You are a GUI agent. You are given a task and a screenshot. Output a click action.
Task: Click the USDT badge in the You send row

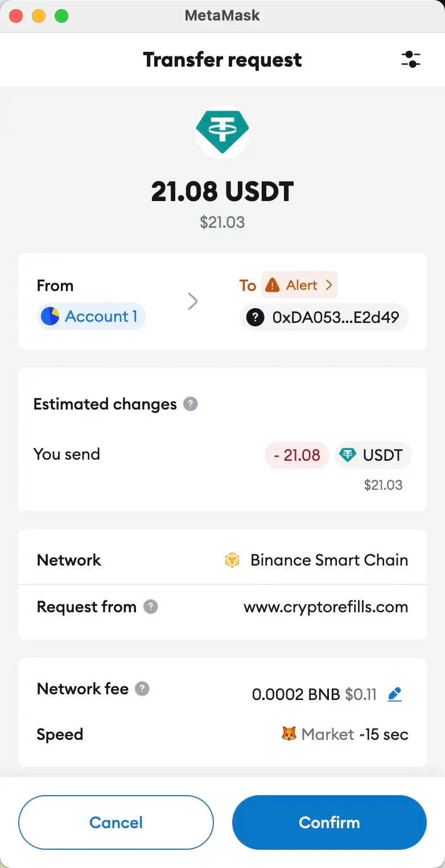click(373, 455)
